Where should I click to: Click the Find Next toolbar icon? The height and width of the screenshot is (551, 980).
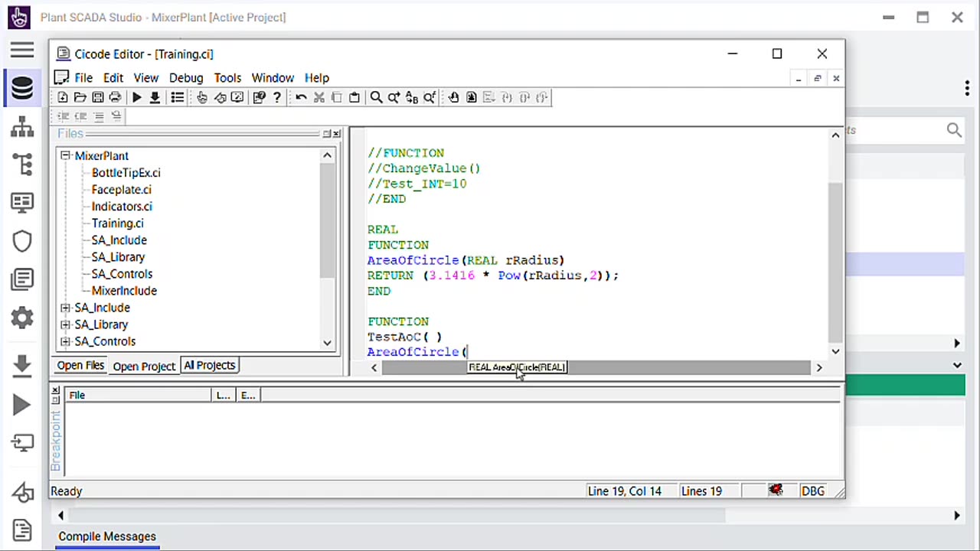(x=394, y=97)
